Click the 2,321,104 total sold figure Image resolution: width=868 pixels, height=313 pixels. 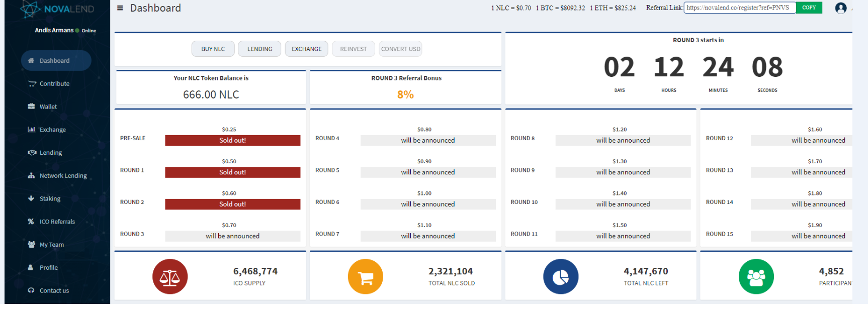[x=451, y=271]
